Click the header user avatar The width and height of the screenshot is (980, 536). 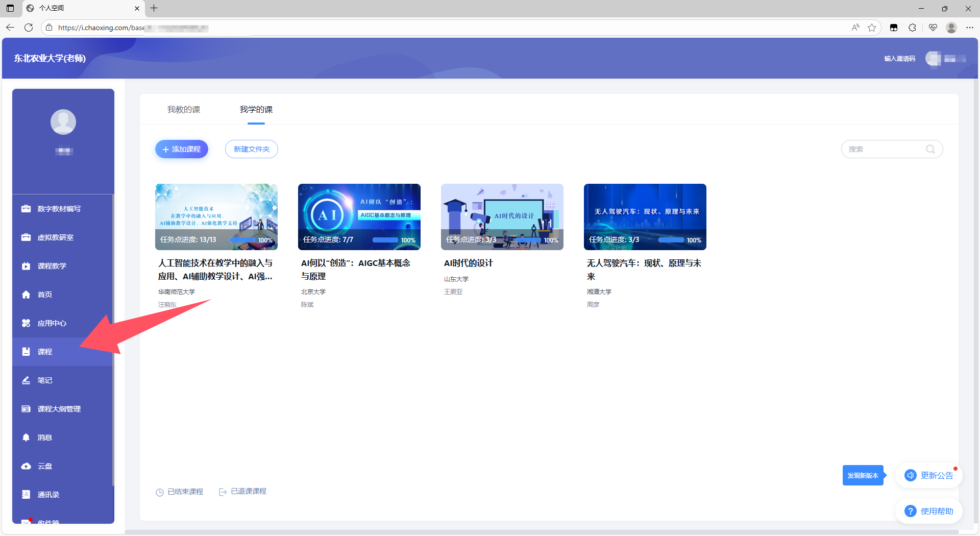(934, 59)
